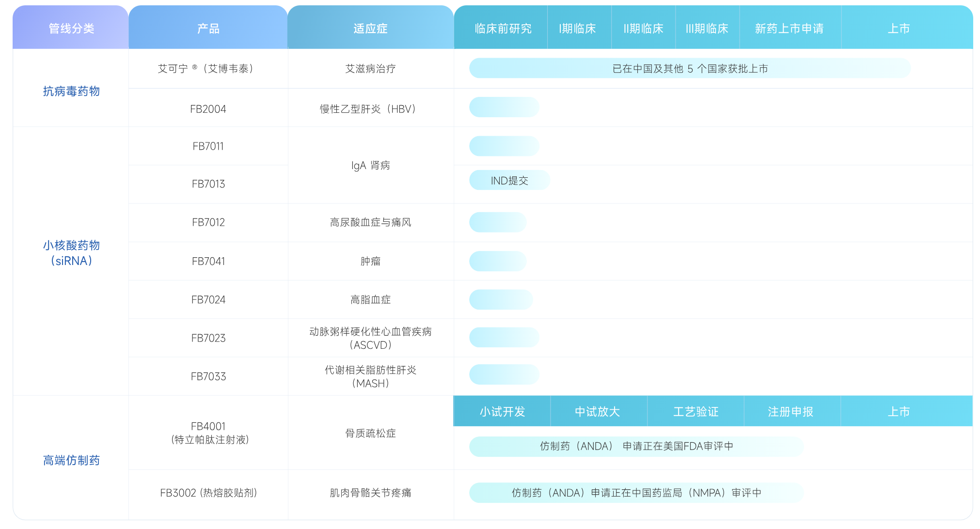Open the 艾可宁®（艾博韦泰）product link
The image size is (980, 529).
(208, 69)
